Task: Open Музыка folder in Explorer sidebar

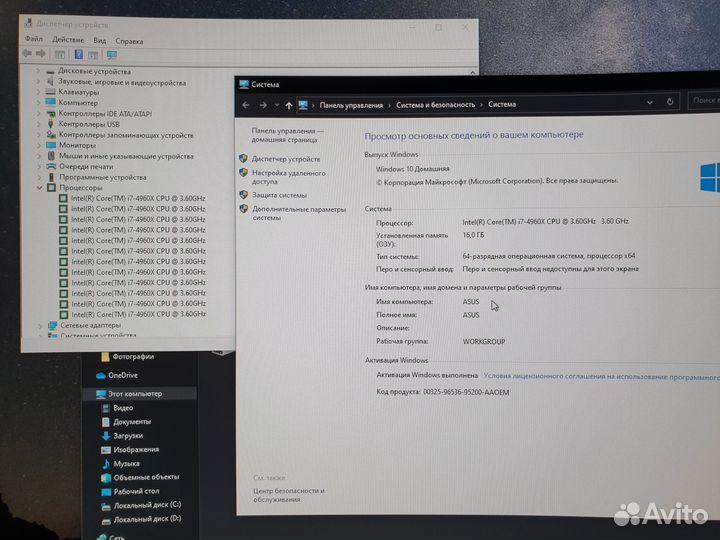Action: (x=127, y=464)
